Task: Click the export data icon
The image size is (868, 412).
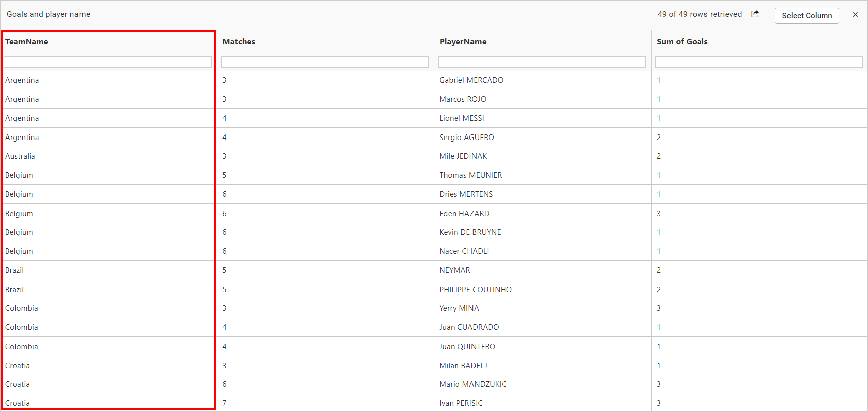Action: [x=755, y=14]
